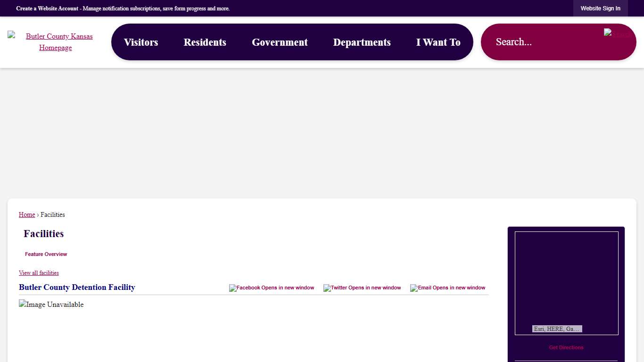
Task: Open the Residents menu
Action: pyautogui.click(x=205, y=42)
